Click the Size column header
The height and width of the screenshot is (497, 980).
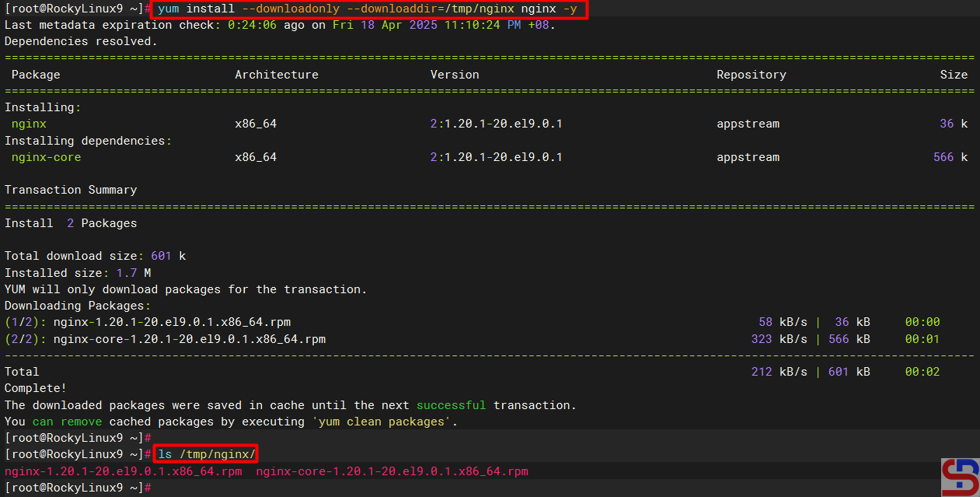point(954,75)
